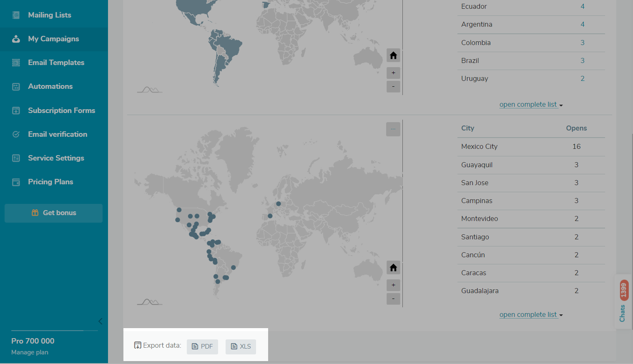Screen dimensions: 633x364
Task: Expand the complete city list
Action: pos(530,315)
